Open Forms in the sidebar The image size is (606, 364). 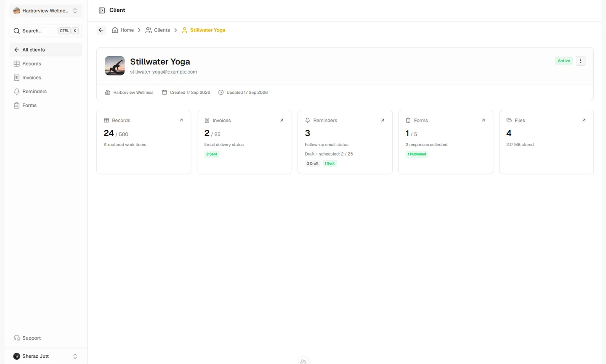tap(46, 106)
